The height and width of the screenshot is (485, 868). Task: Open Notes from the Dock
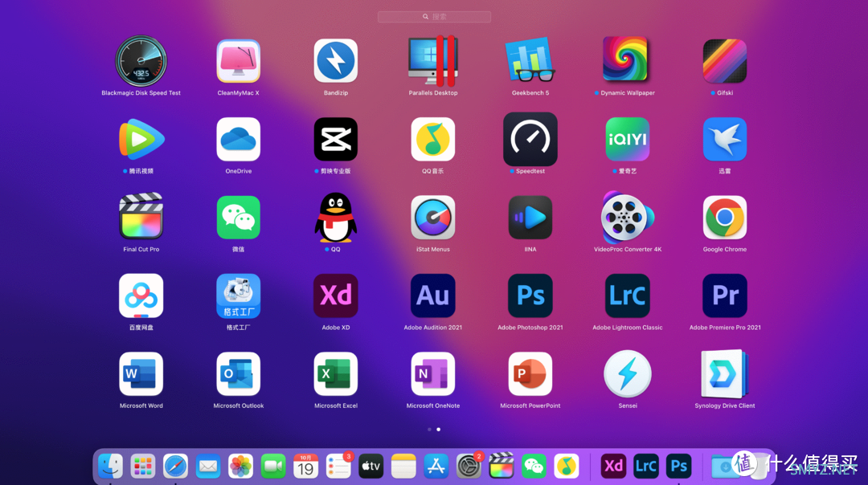point(403,467)
